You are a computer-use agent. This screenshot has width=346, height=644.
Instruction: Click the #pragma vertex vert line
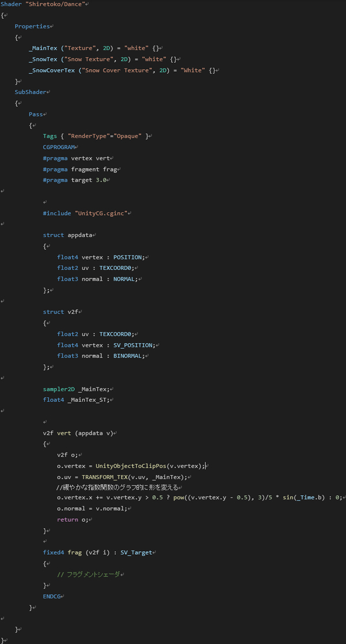click(77, 158)
